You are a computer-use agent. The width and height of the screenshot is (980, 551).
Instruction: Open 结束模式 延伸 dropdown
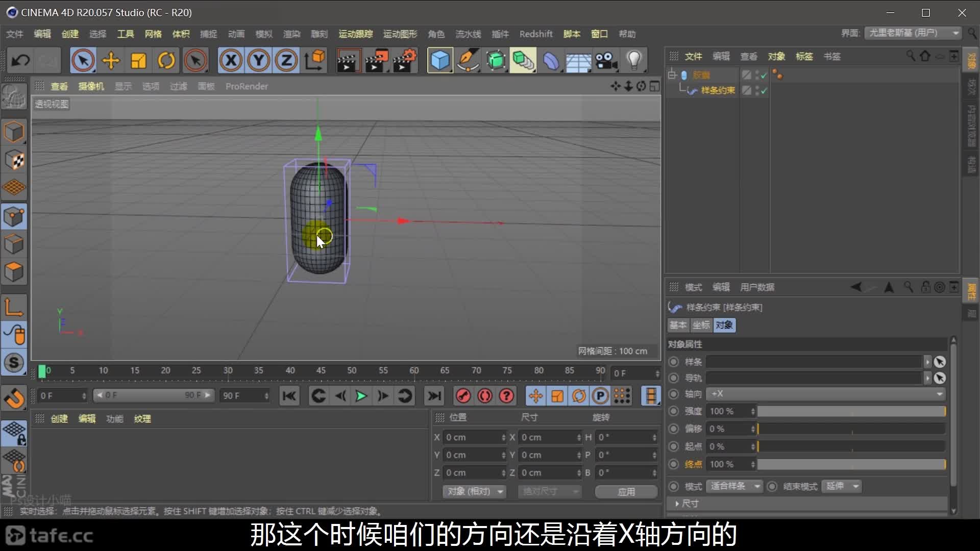842,486
